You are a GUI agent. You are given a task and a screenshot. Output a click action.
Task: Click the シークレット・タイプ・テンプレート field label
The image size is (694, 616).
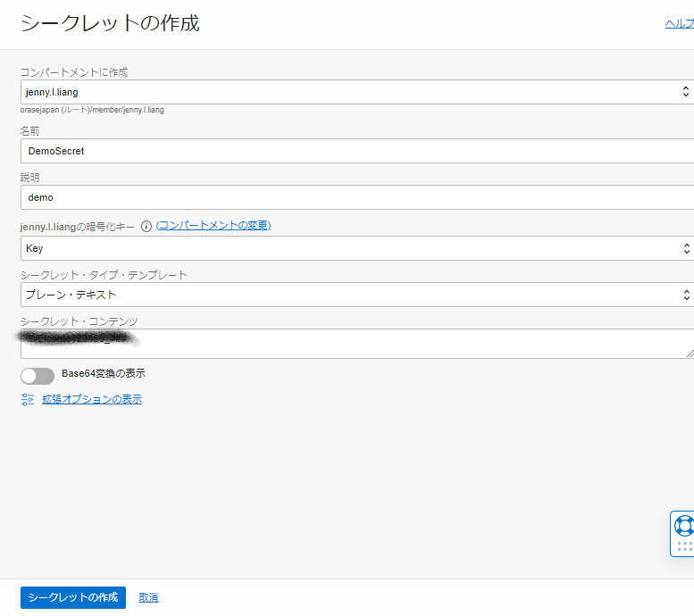pyautogui.click(x=104, y=275)
